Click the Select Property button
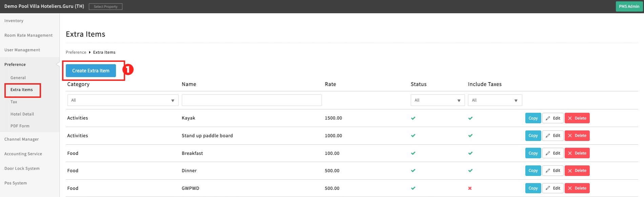644x197 pixels. (x=105, y=6)
